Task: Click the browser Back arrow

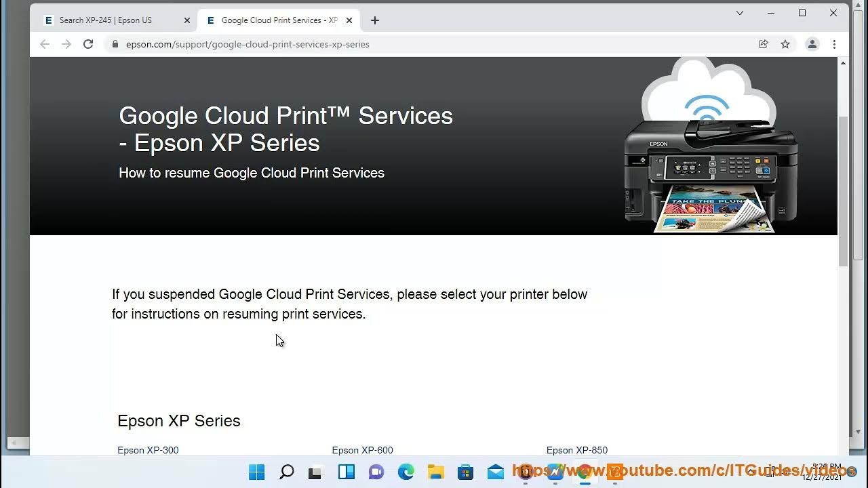Action: (45, 44)
